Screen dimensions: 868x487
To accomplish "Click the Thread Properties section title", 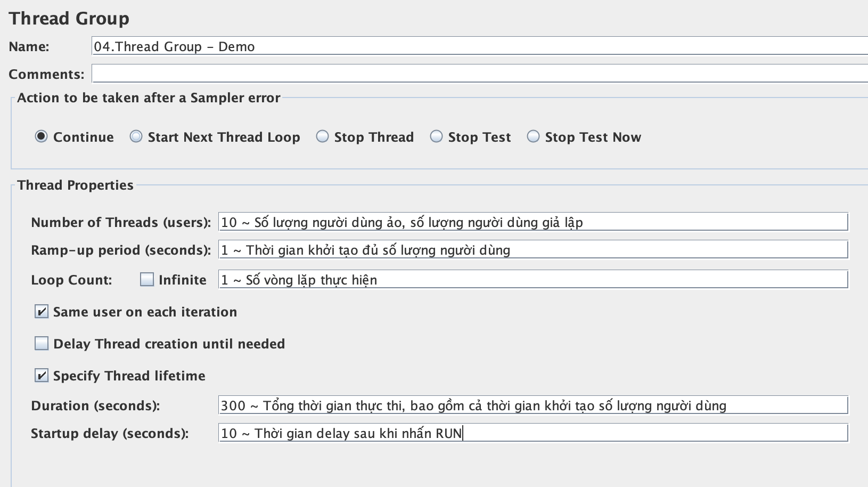I will [76, 185].
